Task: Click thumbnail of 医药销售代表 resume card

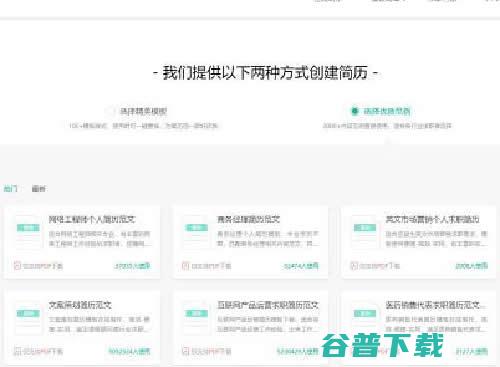Action: [365, 317]
